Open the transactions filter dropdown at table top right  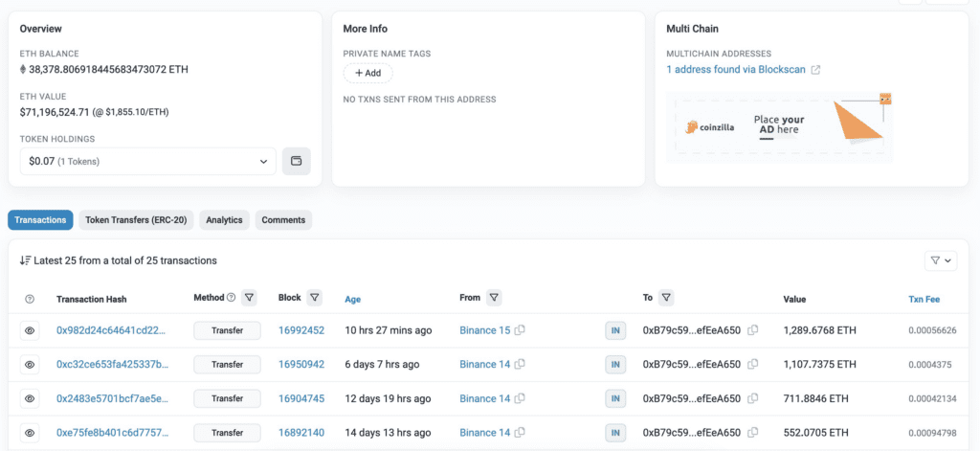[x=941, y=260]
